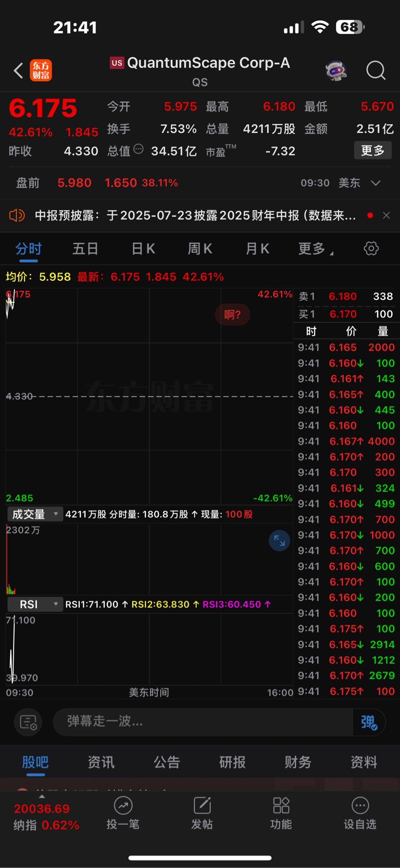Open the 资讯 tab
The image size is (400, 868).
click(101, 762)
